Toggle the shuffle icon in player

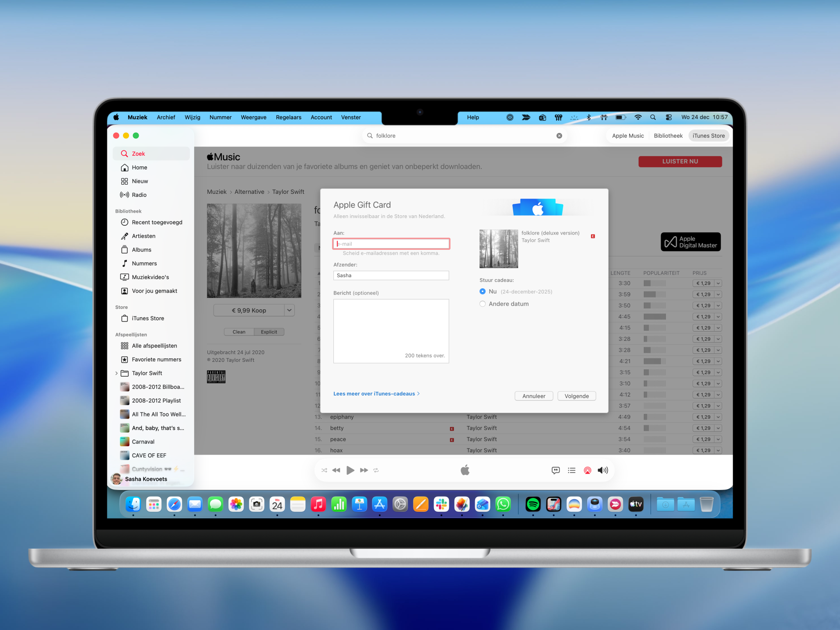tap(324, 470)
